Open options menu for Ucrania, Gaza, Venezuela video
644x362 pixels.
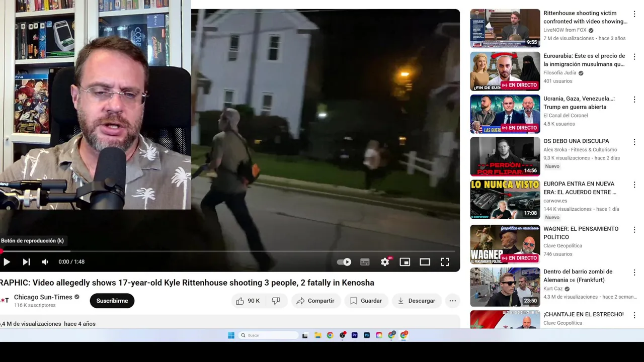[x=634, y=100]
